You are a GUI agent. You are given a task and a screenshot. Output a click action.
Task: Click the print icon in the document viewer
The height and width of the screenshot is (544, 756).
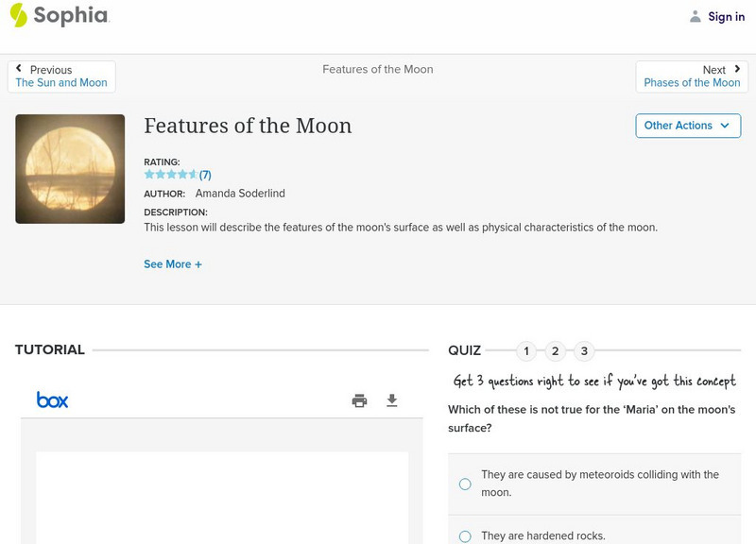(x=359, y=400)
